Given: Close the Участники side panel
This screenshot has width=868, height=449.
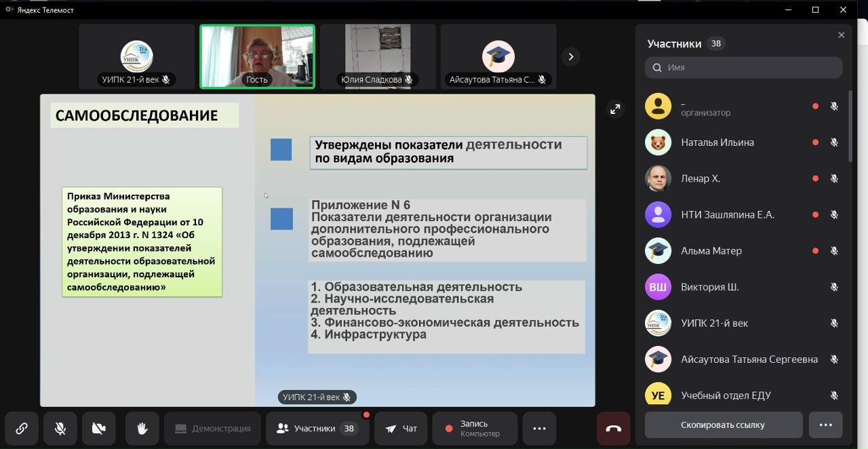Looking at the screenshot, I should click(x=841, y=35).
